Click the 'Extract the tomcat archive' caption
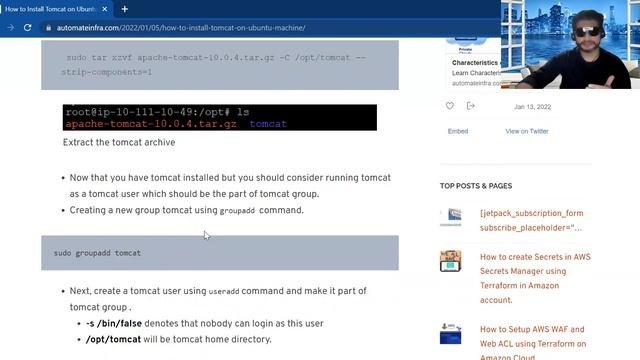The width and height of the screenshot is (640, 360). [119, 142]
